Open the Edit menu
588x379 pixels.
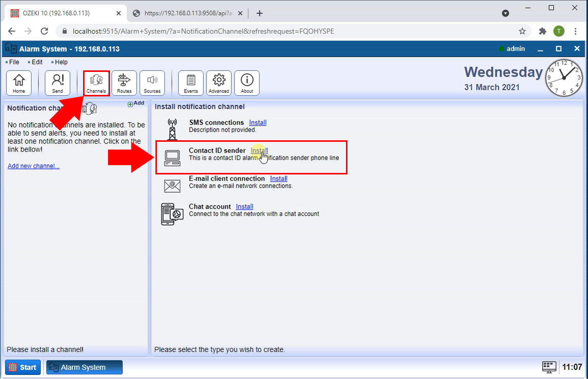(37, 62)
